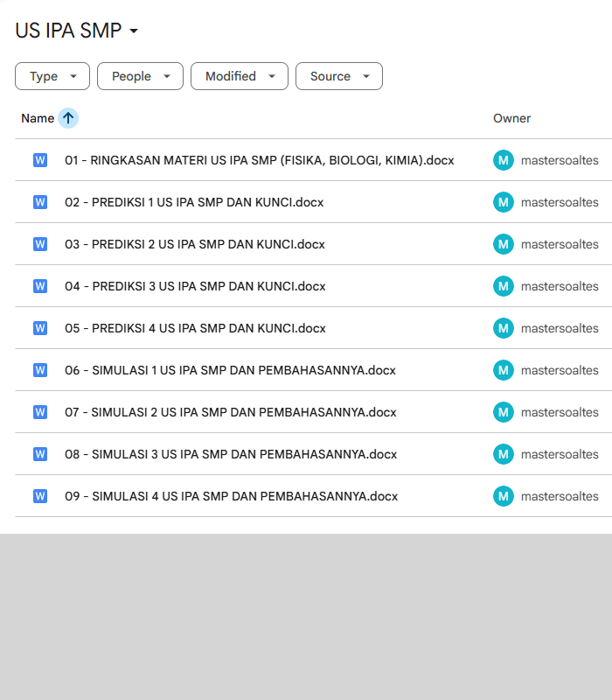
Task: Expand the Modified filter dropdown
Action: pyautogui.click(x=240, y=76)
